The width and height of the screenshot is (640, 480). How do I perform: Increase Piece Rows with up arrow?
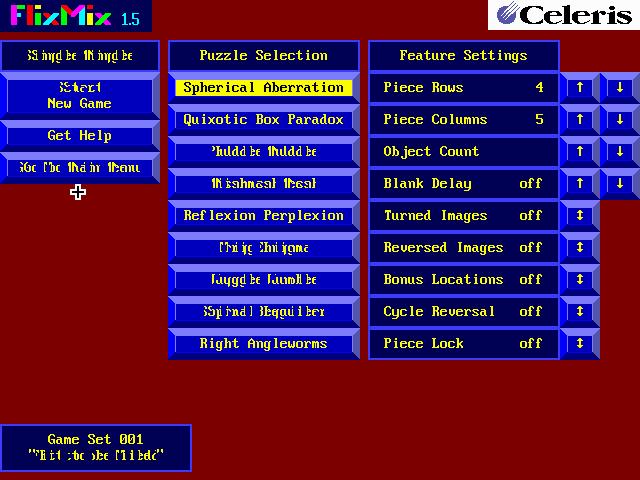[580, 87]
